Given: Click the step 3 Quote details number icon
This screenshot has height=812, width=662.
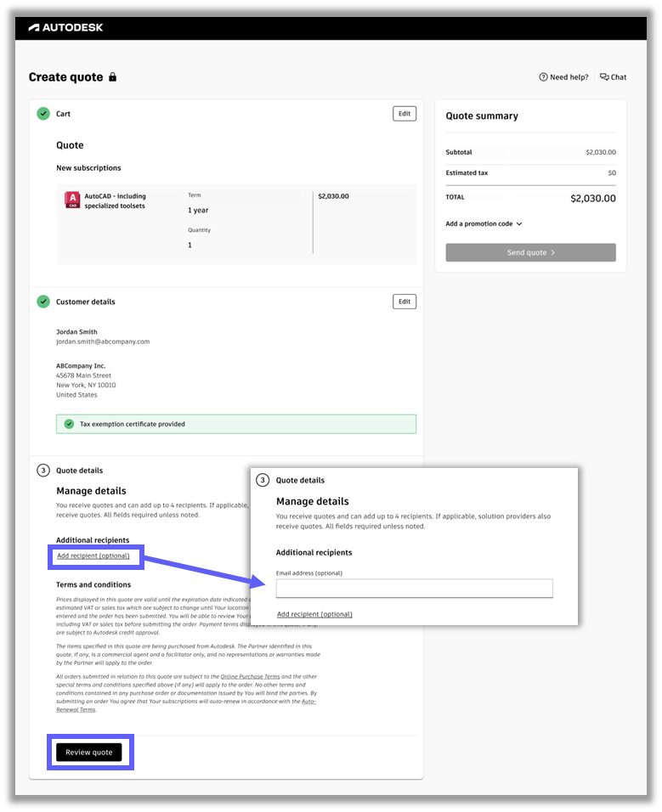Looking at the screenshot, I should pyautogui.click(x=43, y=471).
